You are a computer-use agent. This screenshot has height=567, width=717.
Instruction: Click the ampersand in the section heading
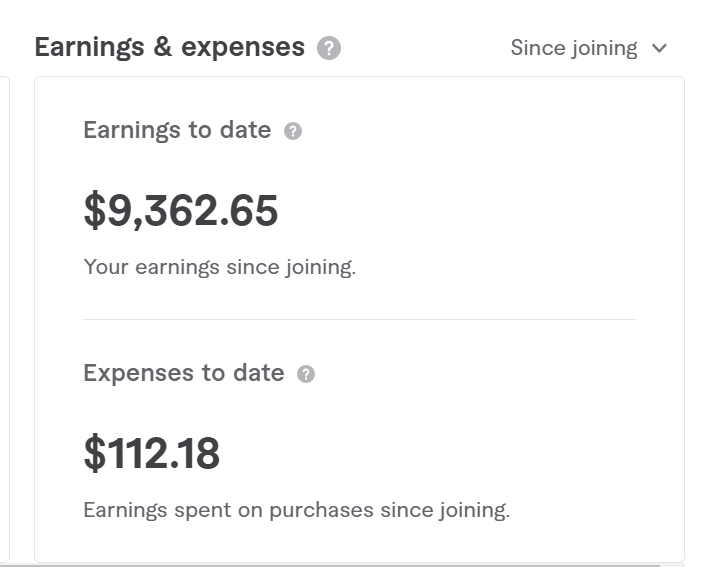click(163, 47)
